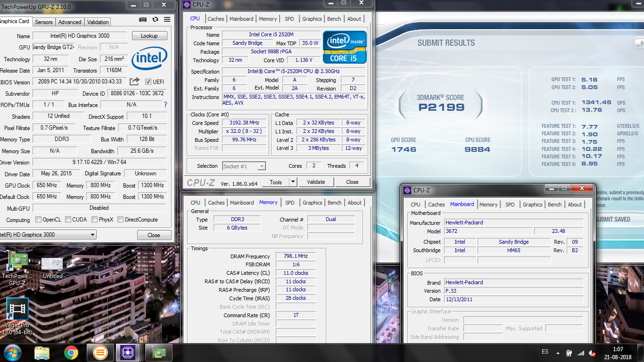Open the Windows Start menu orb
Screen dimensions: 644x362
click(12, 353)
